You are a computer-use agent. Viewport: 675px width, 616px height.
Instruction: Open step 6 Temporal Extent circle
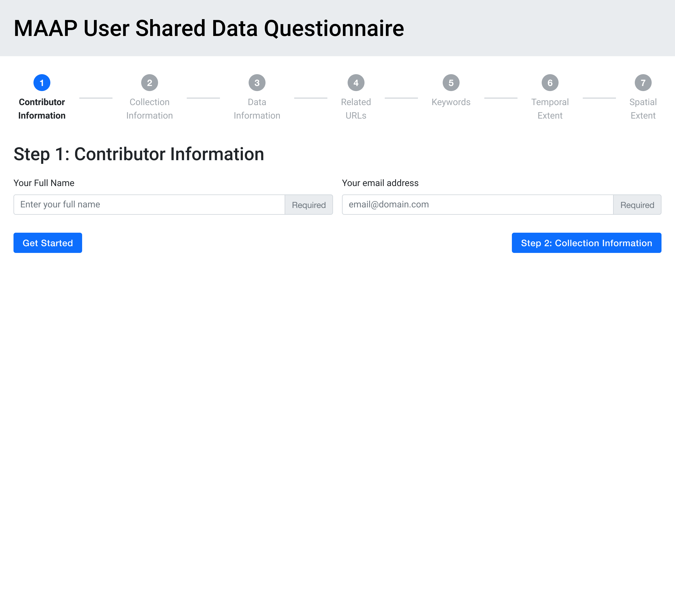pos(550,83)
